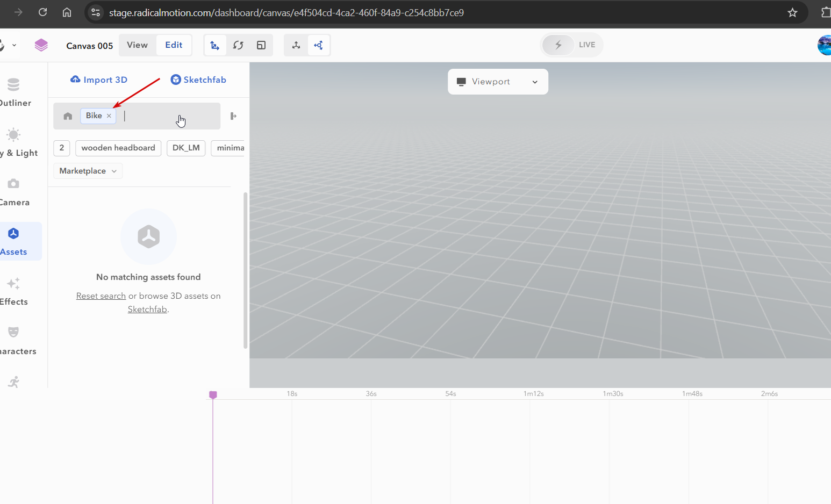Image resolution: width=831 pixels, height=504 pixels.
Task: Open the Characters mask icon panel
Action: (13, 332)
